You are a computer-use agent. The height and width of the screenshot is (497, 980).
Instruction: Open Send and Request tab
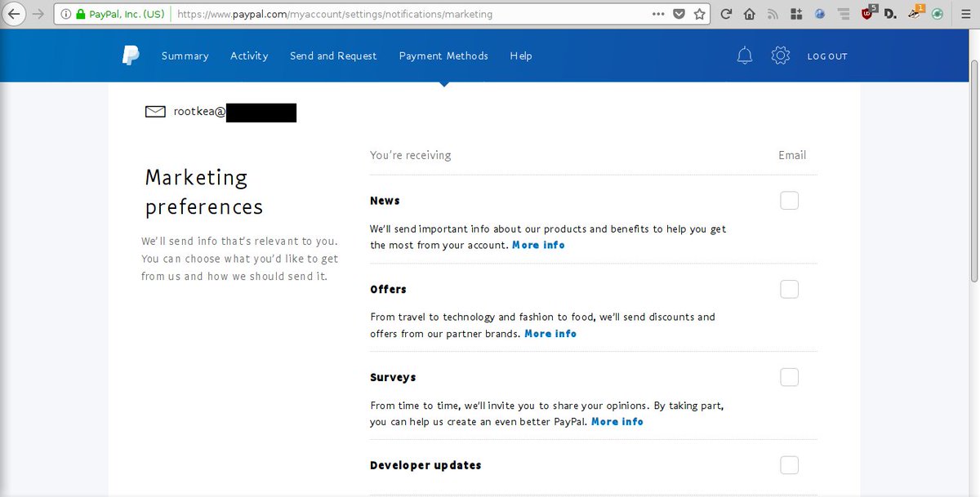(x=333, y=55)
